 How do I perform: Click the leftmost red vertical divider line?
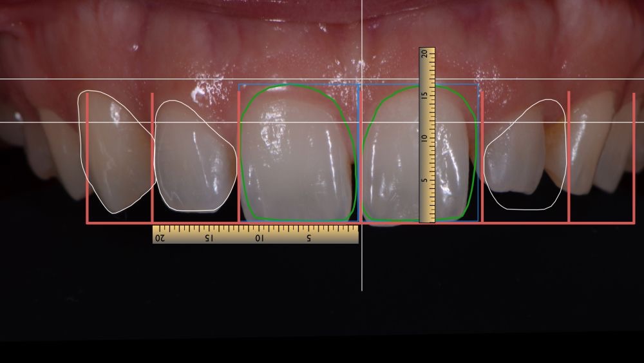pyautogui.click(x=87, y=161)
